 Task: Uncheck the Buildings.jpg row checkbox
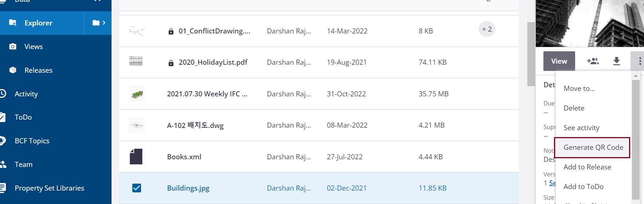tap(137, 188)
